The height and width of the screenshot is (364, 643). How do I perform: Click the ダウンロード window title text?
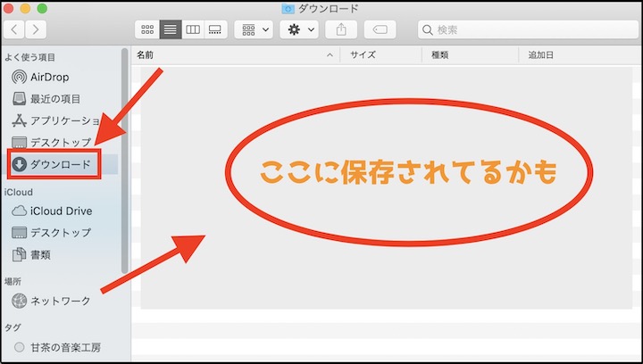(x=328, y=8)
